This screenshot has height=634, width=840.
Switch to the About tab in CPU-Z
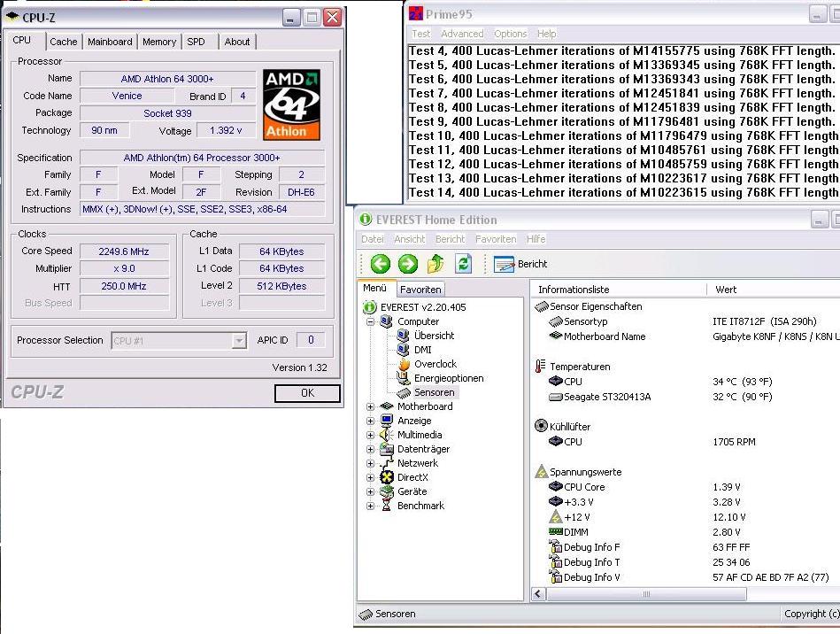pos(237,42)
